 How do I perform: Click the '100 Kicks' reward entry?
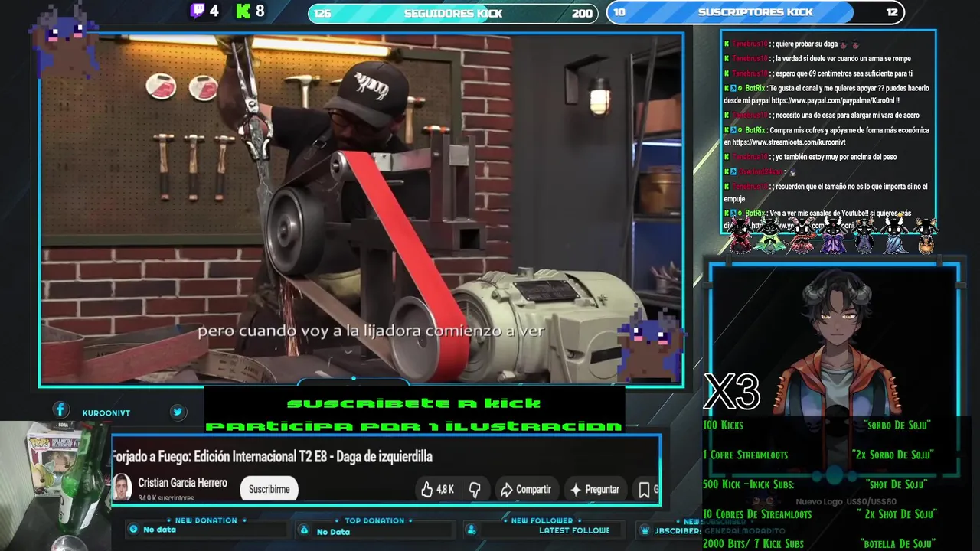pos(723,425)
